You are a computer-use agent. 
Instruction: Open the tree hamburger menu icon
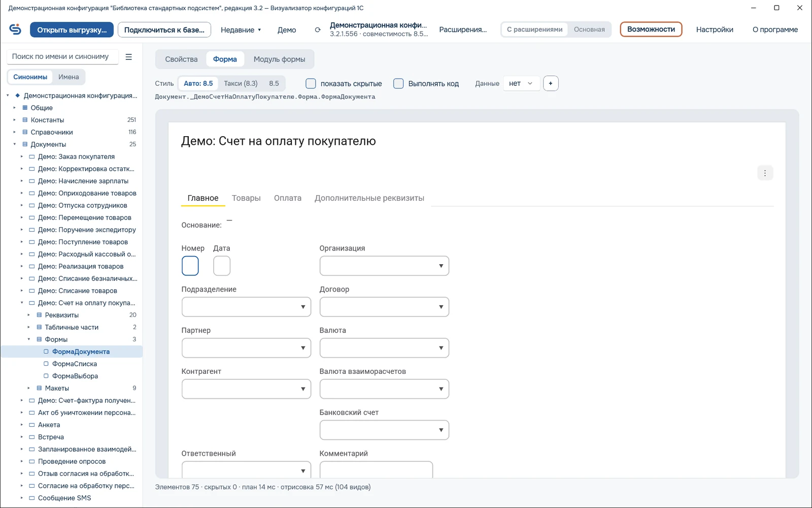[x=129, y=57]
